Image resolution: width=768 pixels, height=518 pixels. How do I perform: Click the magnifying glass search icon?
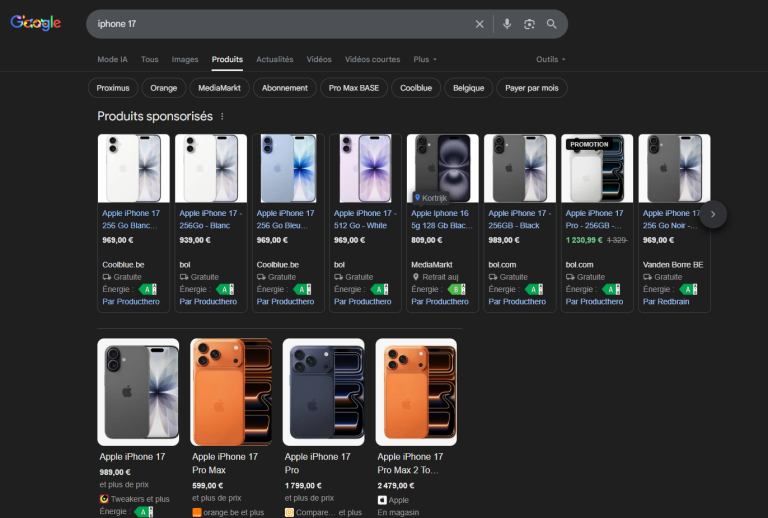(552, 24)
